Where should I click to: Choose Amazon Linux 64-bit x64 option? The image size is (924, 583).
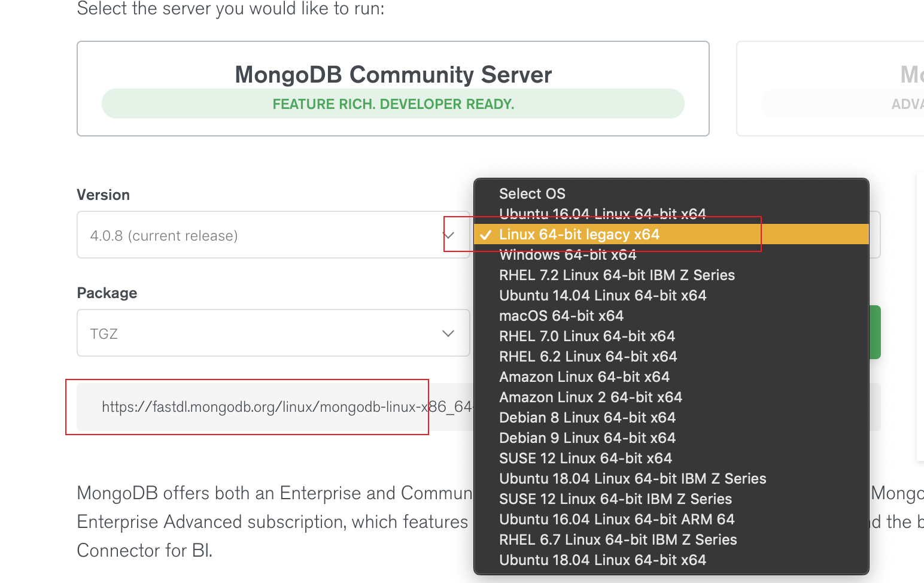(671, 376)
